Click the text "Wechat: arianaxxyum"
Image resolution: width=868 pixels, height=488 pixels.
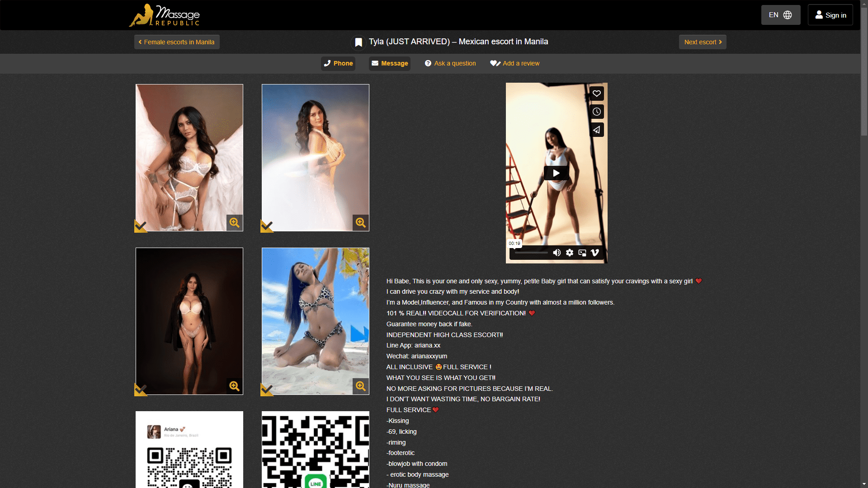(x=417, y=356)
